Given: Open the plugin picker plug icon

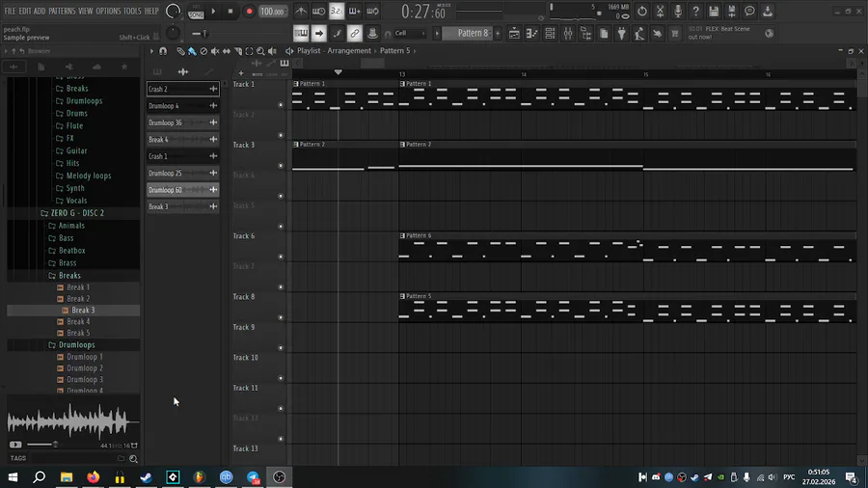Looking at the screenshot, I should 622,33.
